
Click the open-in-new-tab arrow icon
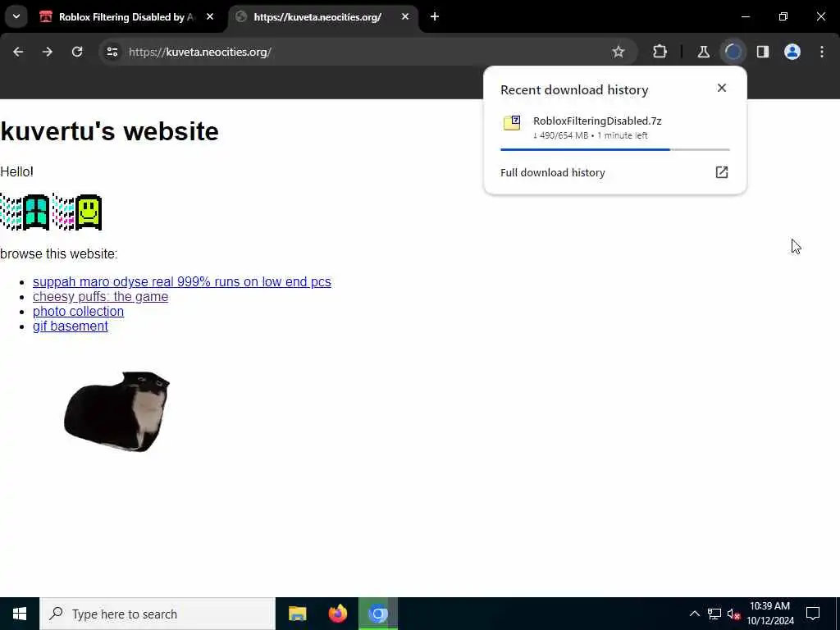click(722, 172)
